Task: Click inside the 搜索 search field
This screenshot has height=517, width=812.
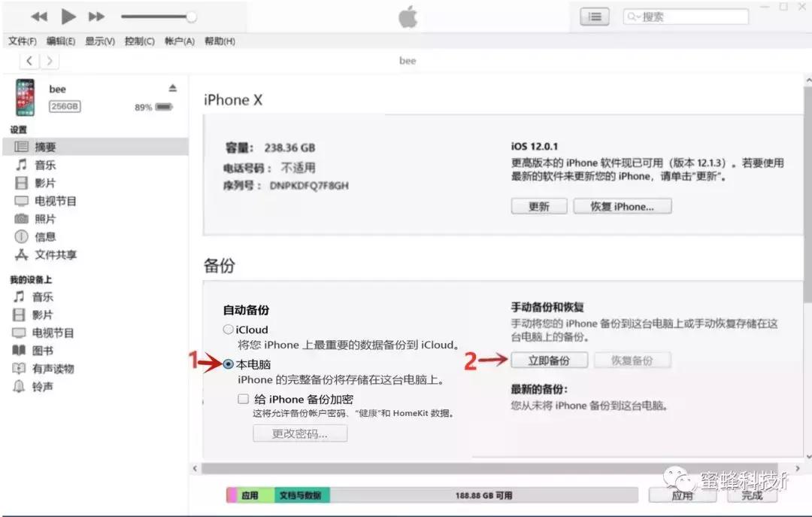Action: click(x=684, y=16)
